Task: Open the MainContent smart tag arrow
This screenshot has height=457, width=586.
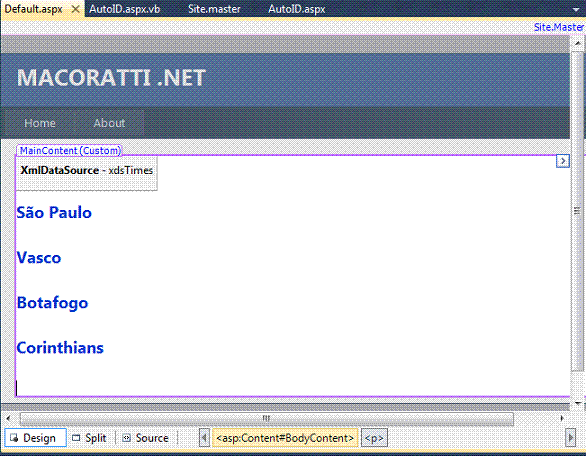Action: [562, 161]
